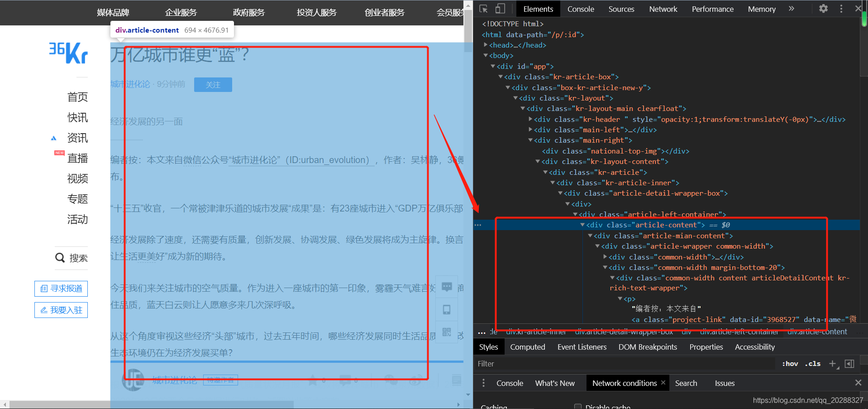Viewport: 868px width, 409px height.
Task: Open the DOM Breakpoints tab
Action: pyautogui.click(x=648, y=347)
